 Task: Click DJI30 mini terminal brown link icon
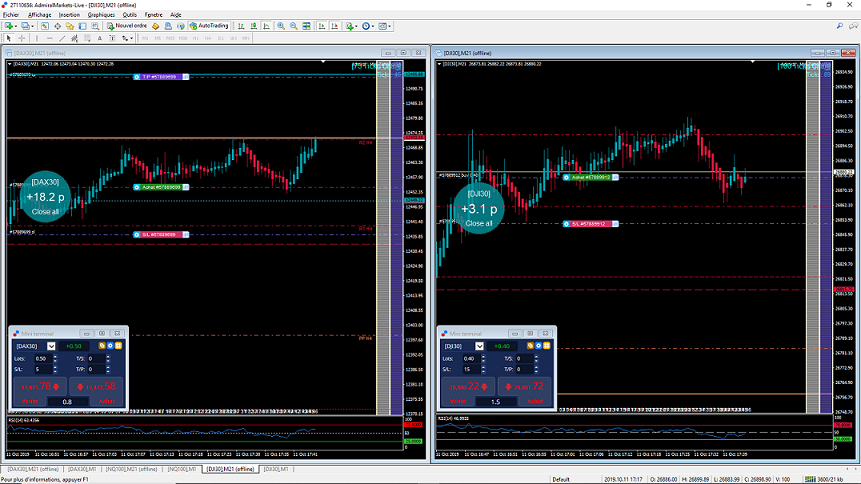[530, 346]
